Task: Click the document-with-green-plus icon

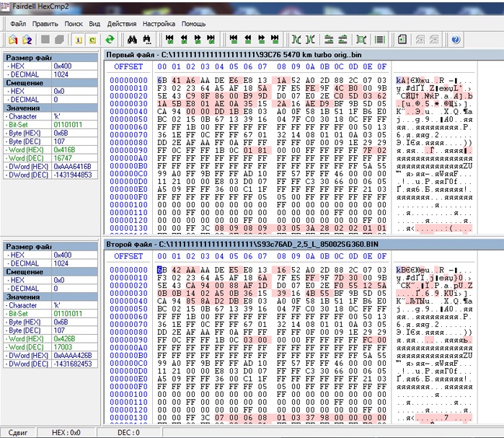Action: [x=402, y=40]
